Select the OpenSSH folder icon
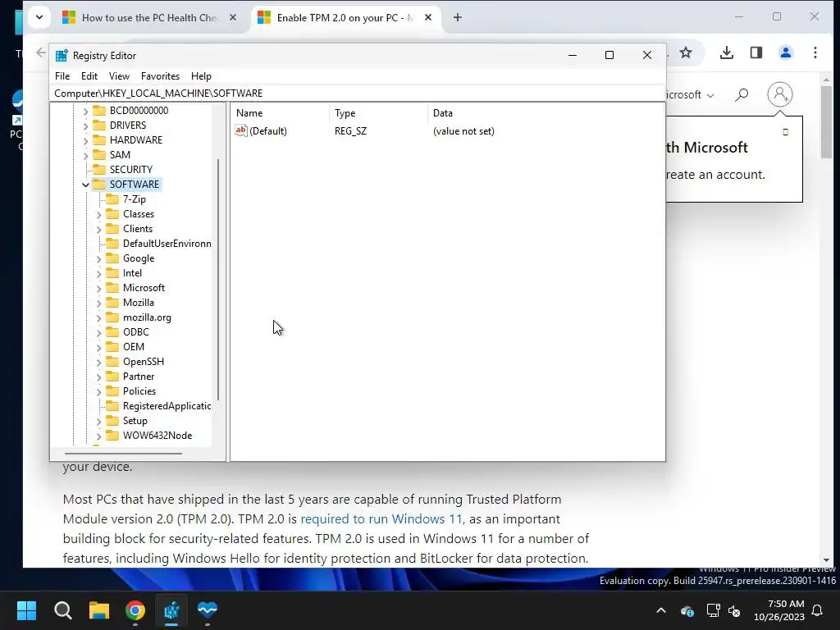 click(x=112, y=362)
